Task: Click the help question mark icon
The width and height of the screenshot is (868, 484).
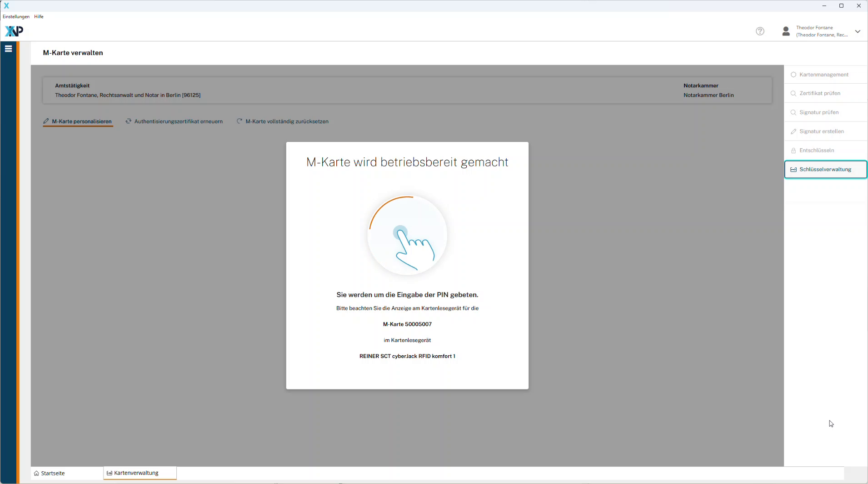Action: (x=760, y=31)
